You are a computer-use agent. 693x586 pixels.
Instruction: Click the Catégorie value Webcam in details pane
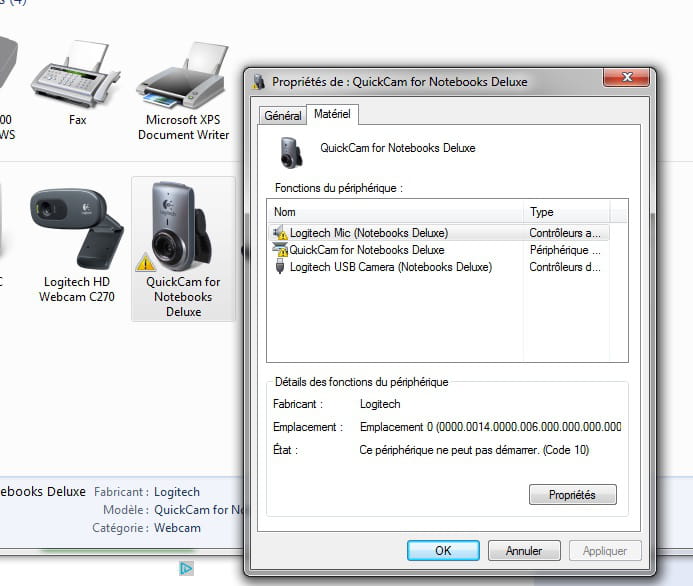(x=177, y=528)
